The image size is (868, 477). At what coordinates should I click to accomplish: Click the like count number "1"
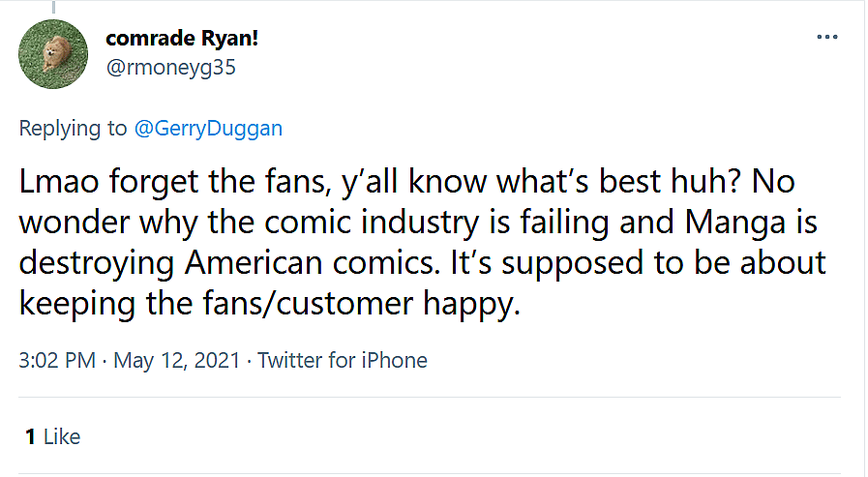coord(31,436)
